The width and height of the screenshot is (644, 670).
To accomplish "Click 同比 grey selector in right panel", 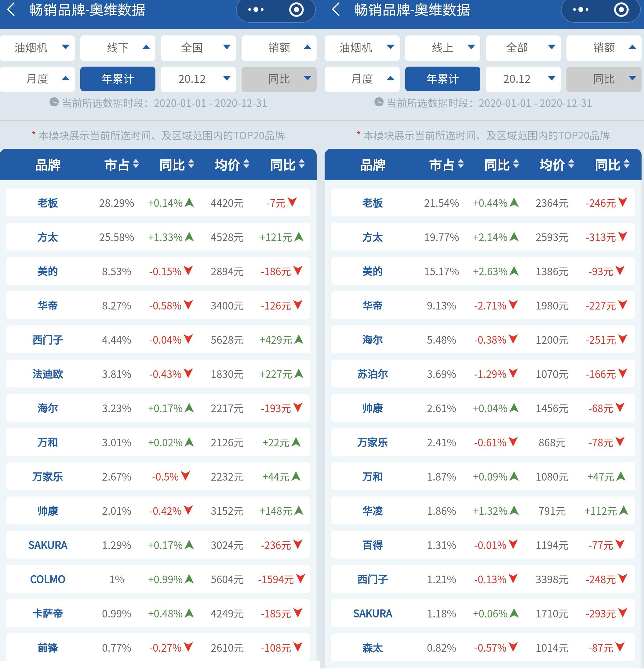I will [x=604, y=79].
